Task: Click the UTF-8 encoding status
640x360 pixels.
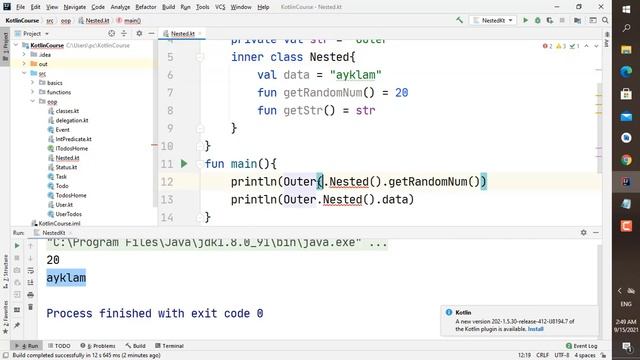Action: point(562,355)
